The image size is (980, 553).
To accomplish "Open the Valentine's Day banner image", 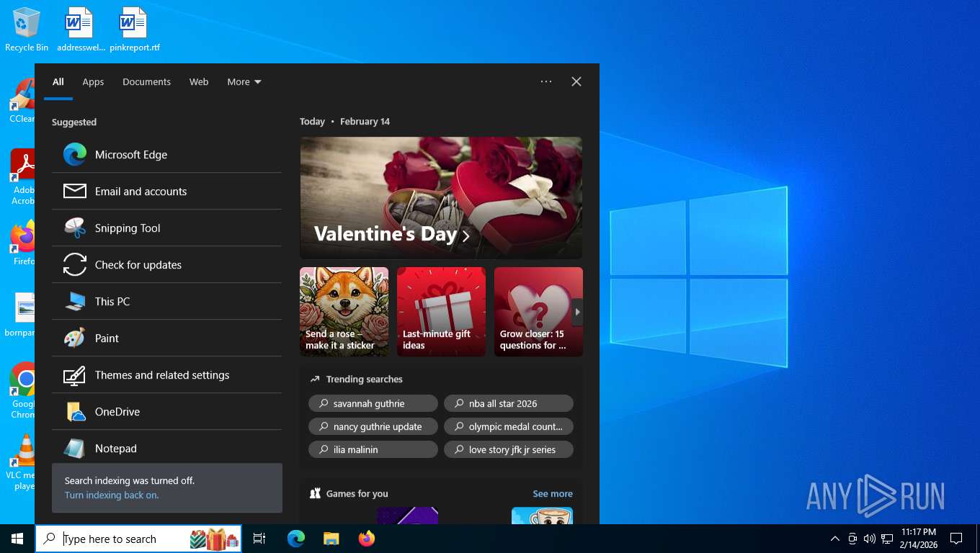I will tap(441, 198).
